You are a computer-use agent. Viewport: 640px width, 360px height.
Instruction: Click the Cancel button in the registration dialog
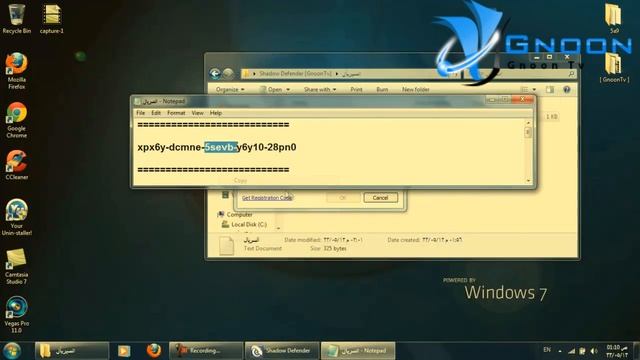380,198
